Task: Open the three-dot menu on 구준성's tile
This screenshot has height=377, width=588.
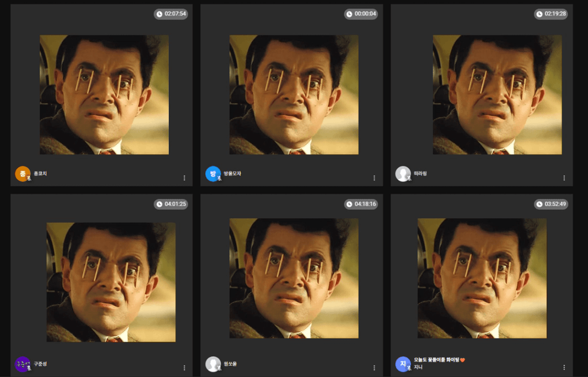Action: pos(184,368)
